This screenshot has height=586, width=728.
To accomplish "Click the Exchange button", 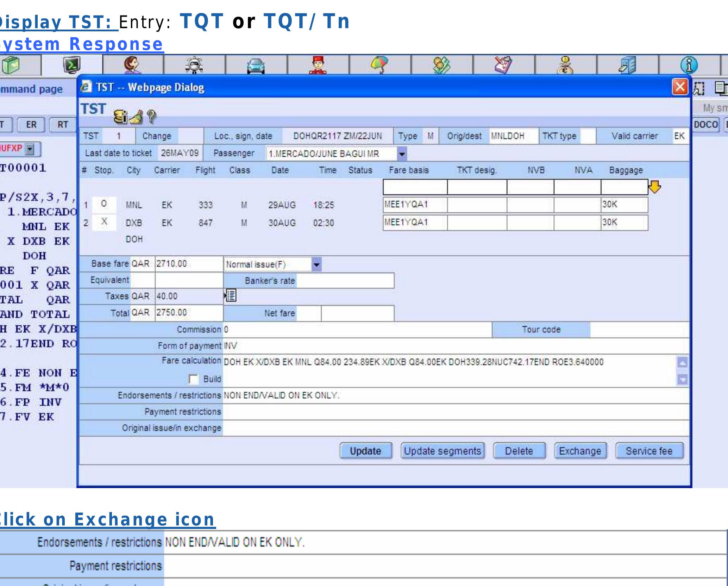I will [x=580, y=451].
